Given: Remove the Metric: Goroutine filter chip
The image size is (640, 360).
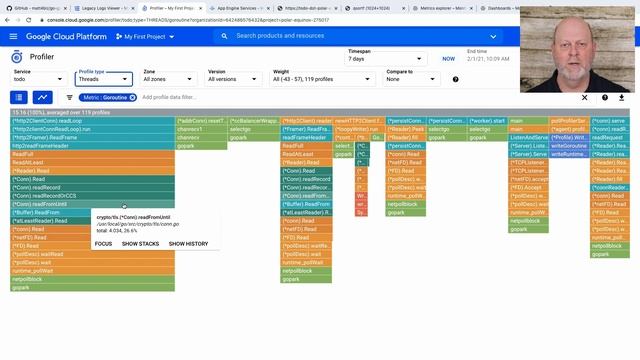Looking at the screenshot, I should (132, 98).
